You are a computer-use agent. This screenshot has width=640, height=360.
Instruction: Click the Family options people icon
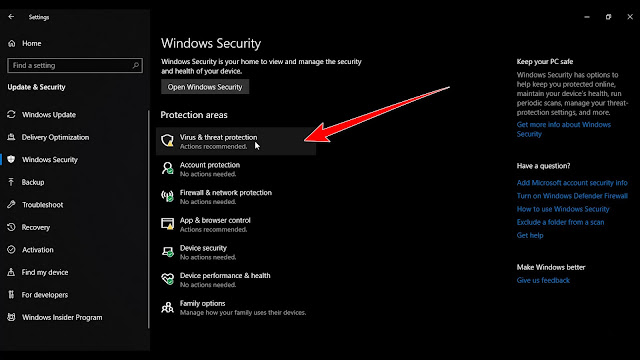tap(167, 307)
